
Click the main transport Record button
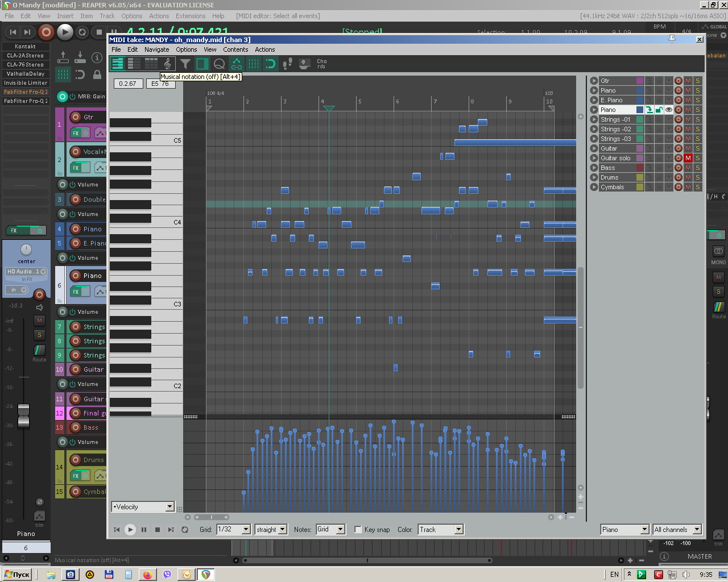pos(47,32)
